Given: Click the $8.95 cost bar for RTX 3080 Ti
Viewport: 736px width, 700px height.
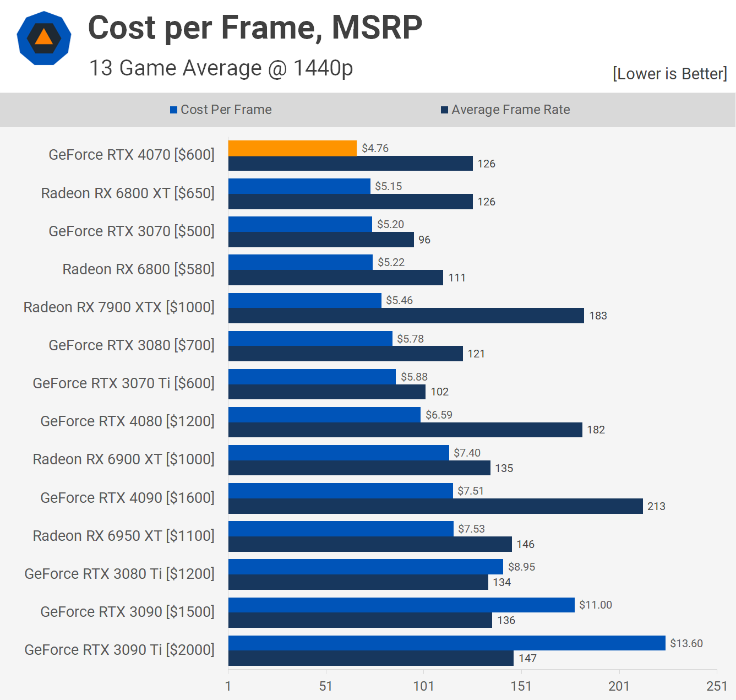Looking at the screenshot, I should click(366, 567).
